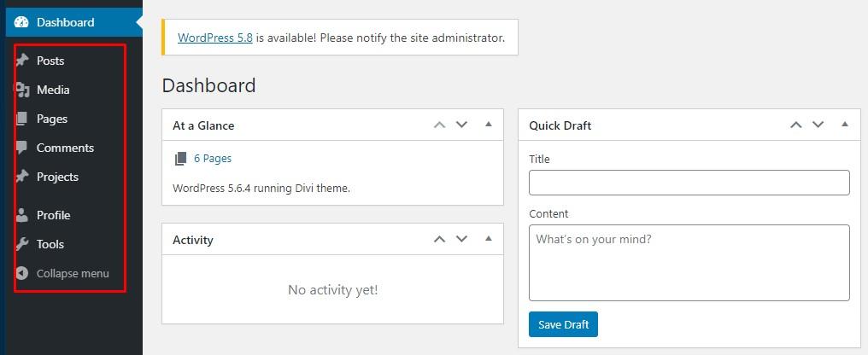Move Quick Draft widget up
Viewport: 868px width, 355px height.
point(796,125)
